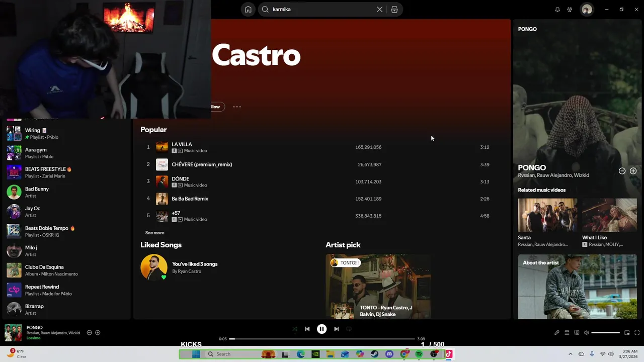Open the TONTO artist pick card
Viewport: 644px width, 362px height.
[x=378, y=287]
